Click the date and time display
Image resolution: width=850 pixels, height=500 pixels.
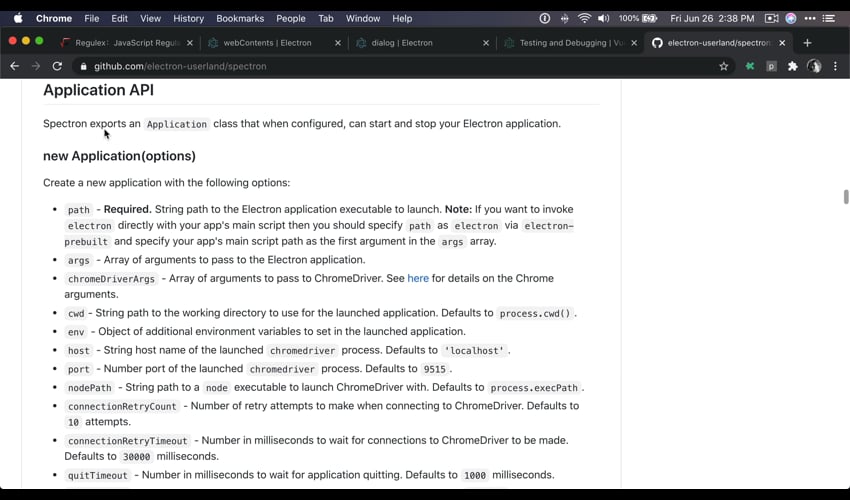pyautogui.click(x=712, y=18)
